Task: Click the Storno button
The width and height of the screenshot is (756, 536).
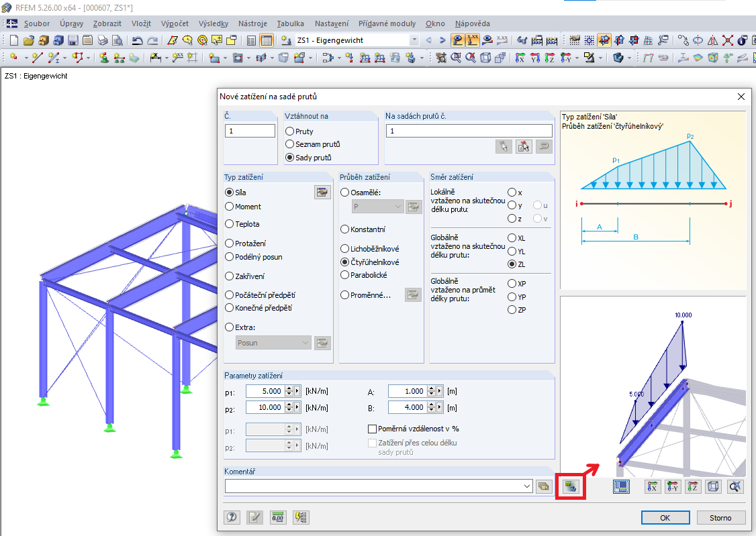Action: [720, 518]
